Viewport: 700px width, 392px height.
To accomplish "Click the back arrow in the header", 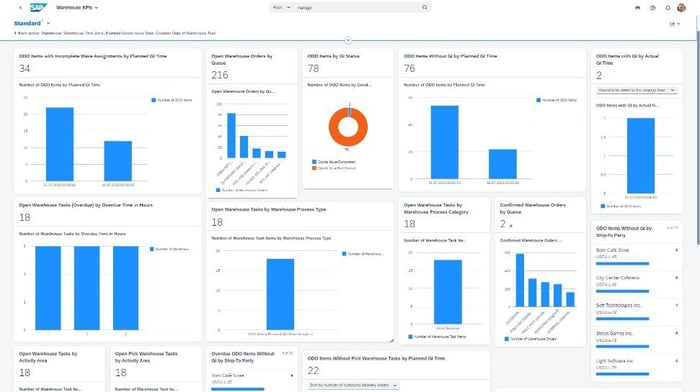I will pyautogui.click(x=20, y=8).
